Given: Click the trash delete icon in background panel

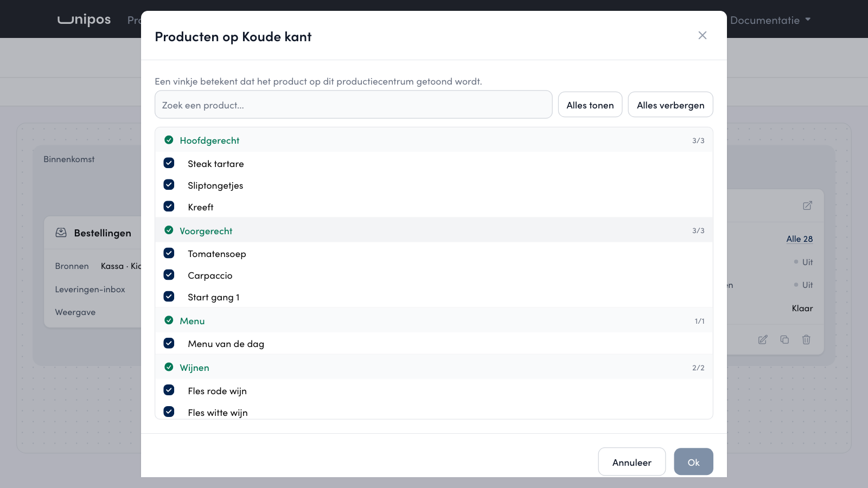Looking at the screenshot, I should pos(806,339).
